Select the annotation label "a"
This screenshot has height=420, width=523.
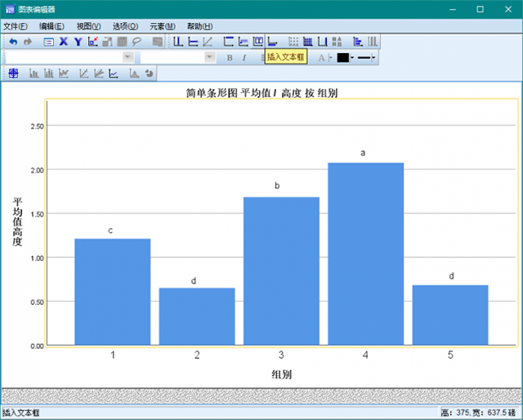pyautogui.click(x=363, y=153)
